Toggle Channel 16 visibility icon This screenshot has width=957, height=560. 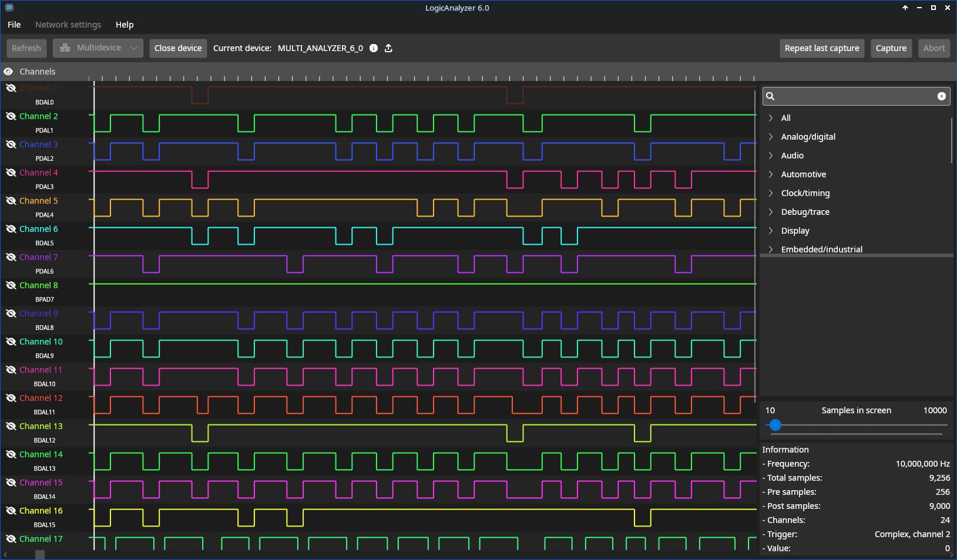pyautogui.click(x=11, y=511)
